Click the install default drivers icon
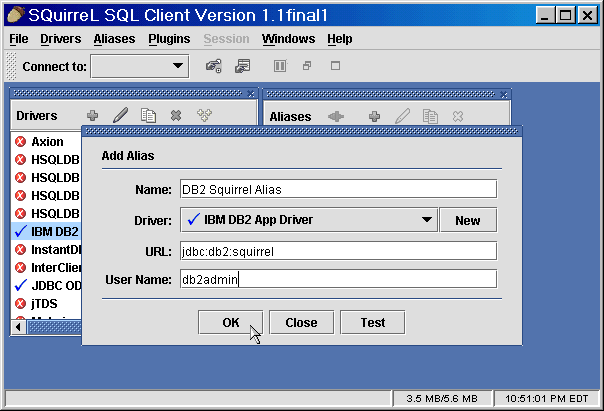This screenshot has width=604, height=411. [x=204, y=115]
